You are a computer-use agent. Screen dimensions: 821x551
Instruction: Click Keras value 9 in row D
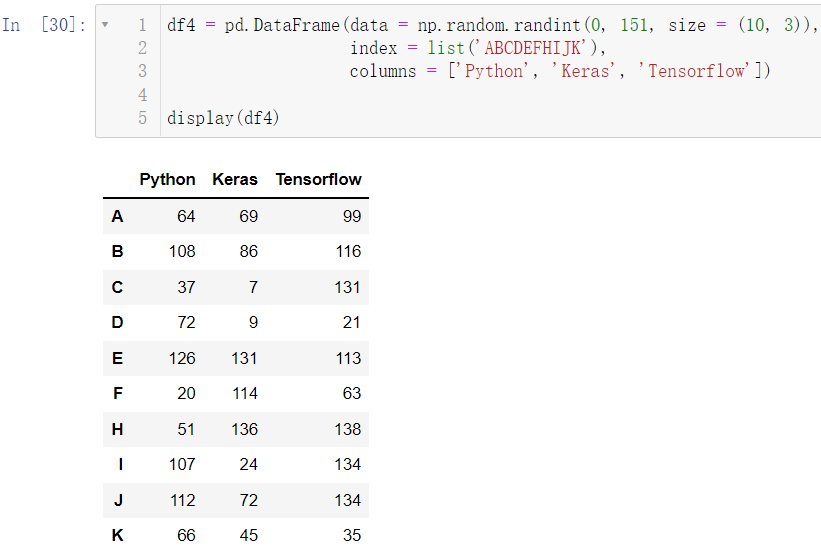(253, 322)
